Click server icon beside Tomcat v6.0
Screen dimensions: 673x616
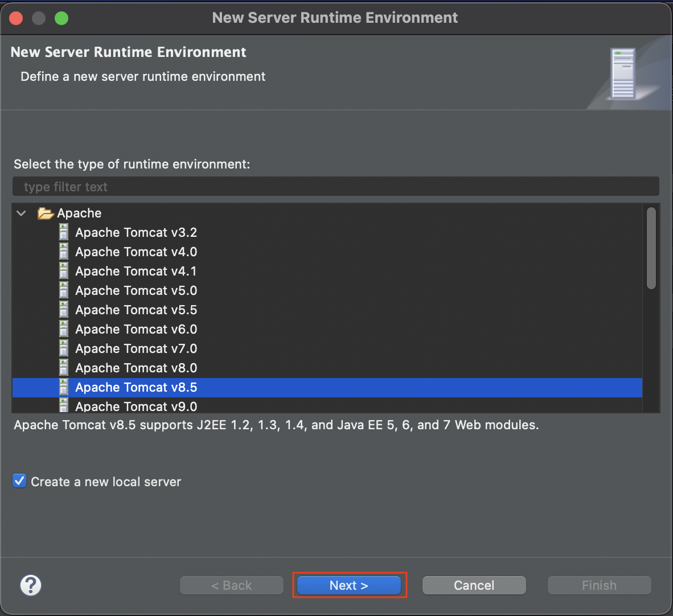point(64,328)
